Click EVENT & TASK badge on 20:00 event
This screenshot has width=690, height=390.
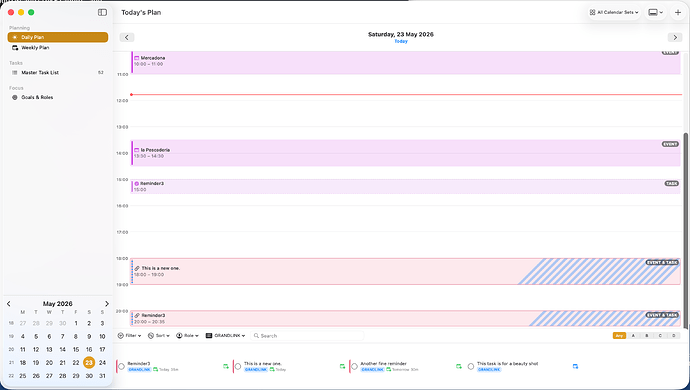point(662,315)
